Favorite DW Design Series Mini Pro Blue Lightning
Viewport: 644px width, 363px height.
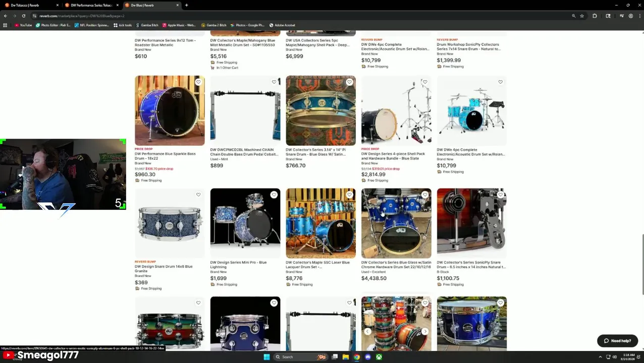tap(274, 195)
